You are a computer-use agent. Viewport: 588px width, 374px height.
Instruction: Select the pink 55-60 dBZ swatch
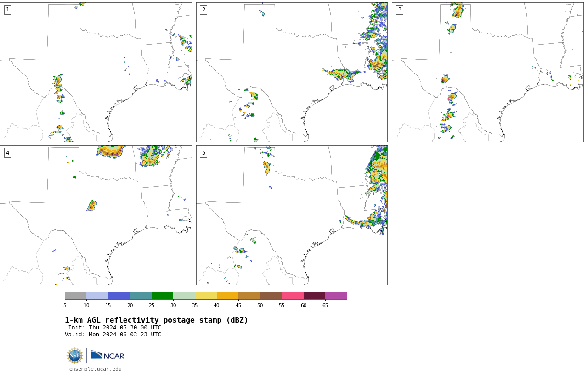coord(293,296)
